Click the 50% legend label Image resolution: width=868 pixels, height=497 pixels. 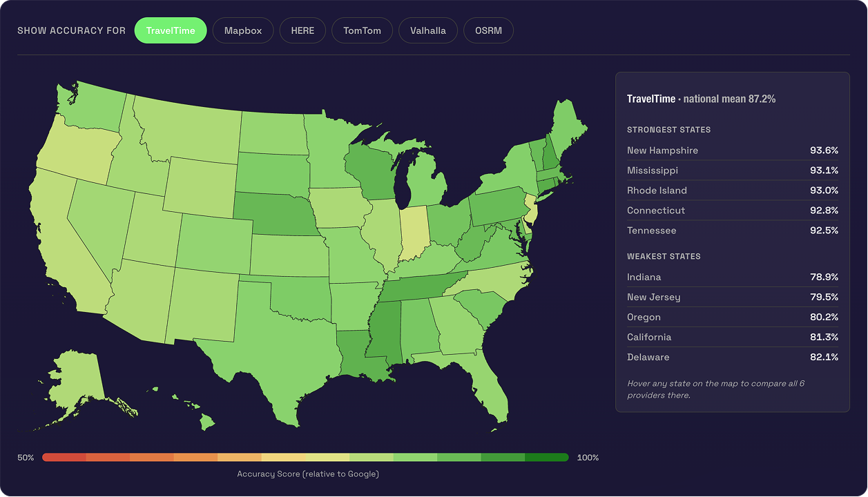point(26,458)
